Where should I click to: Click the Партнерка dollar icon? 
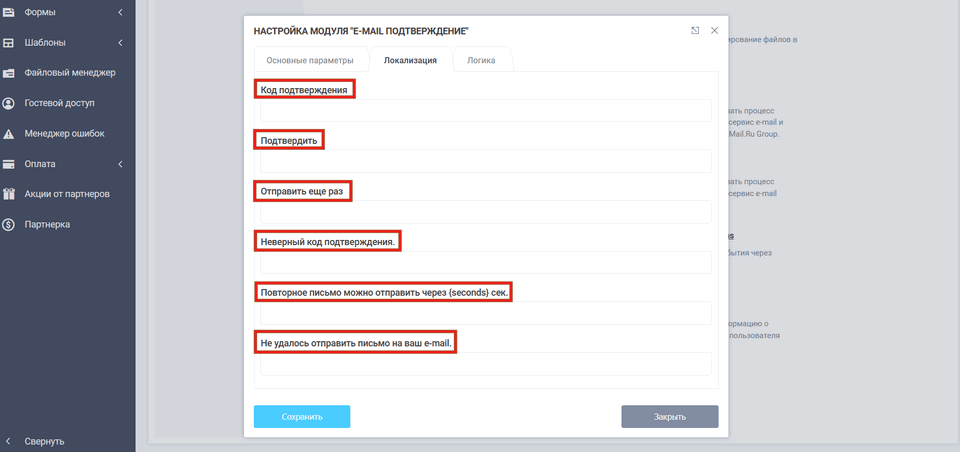coord(9,225)
